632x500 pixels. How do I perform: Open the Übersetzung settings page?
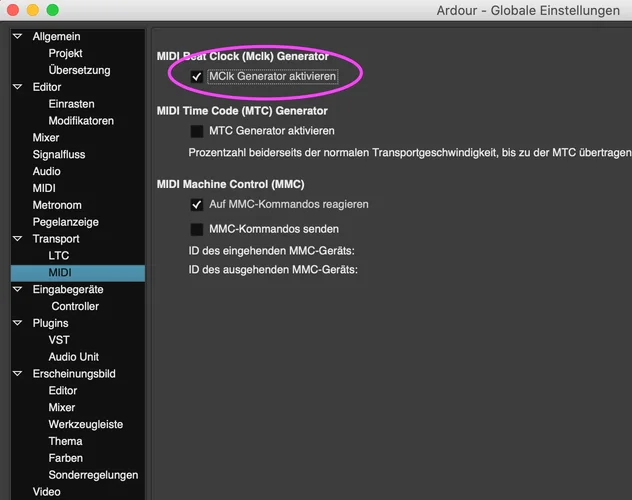point(79,70)
